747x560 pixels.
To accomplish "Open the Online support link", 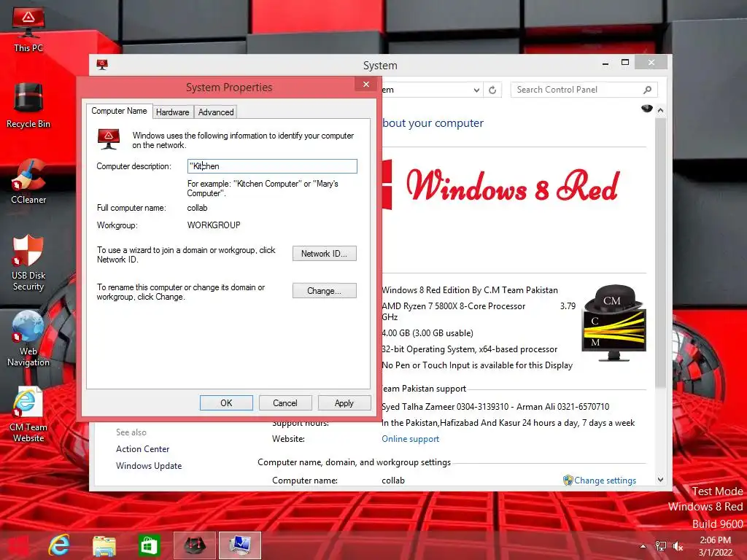I will (x=410, y=439).
